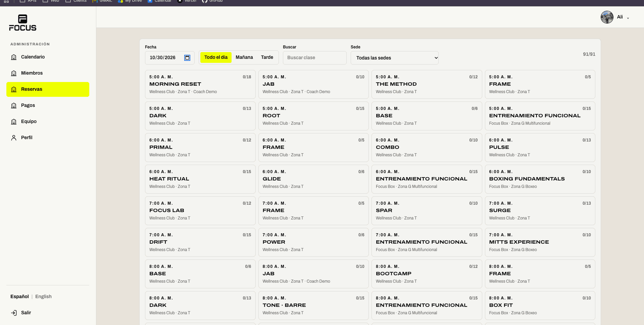The width and height of the screenshot is (644, 325).
Task: Open the 8:00 A.M. BOOTCAMP class
Action: pos(427,274)
